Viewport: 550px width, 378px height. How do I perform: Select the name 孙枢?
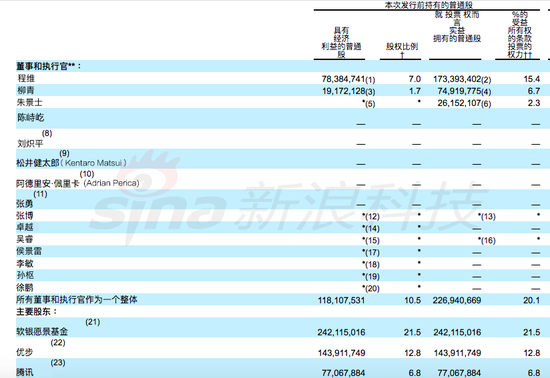[25, 275]
